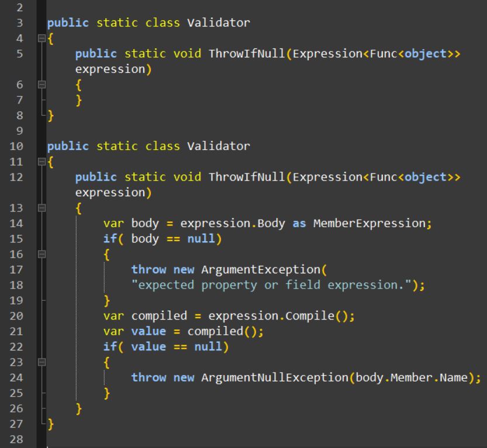The image size is (487, 448).
Task: Click Validator class name on line 3
Action: (219, 24)
